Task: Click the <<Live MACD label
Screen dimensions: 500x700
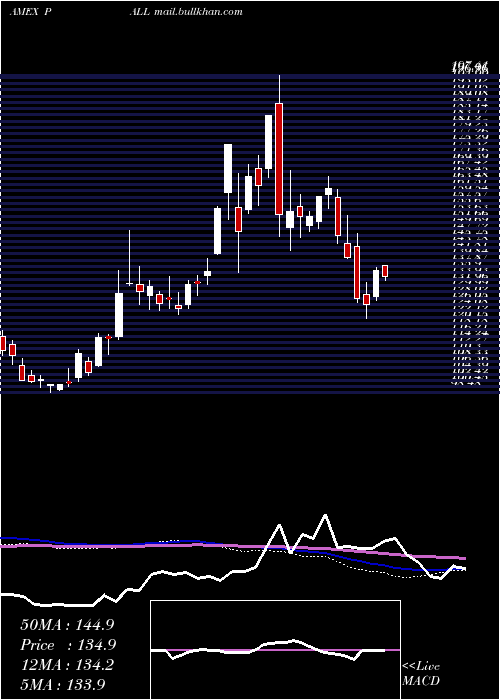Action: point(421,674)
